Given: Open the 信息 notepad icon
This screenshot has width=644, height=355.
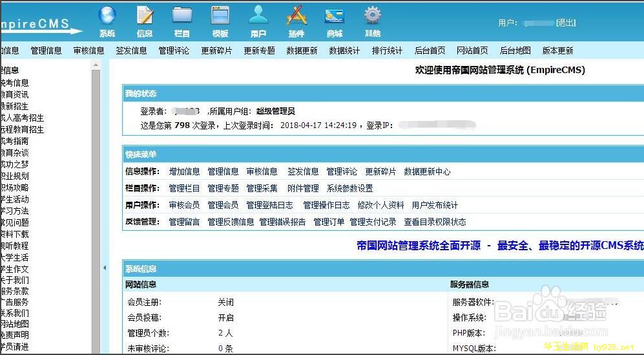Looking at the screenshot, I should coord(145,16).
